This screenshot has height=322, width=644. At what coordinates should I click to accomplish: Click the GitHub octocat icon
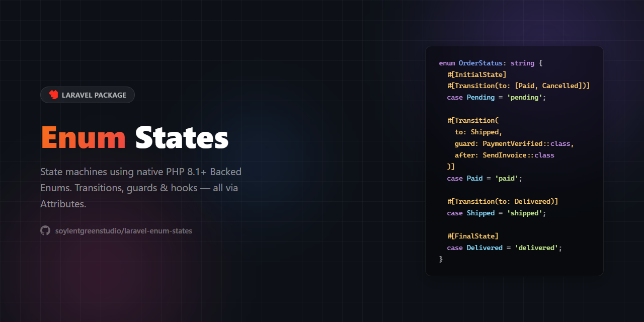click(45, 230)
